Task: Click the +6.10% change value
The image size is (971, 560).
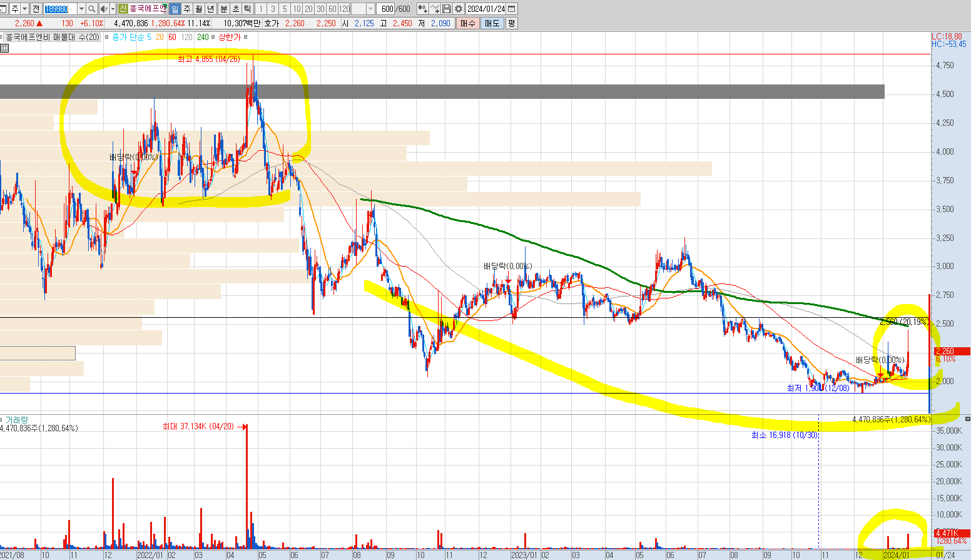Action: [91, 23]
